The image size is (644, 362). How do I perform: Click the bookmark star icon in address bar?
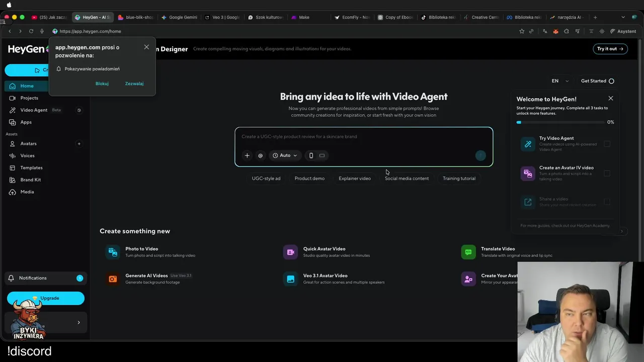(x=522, y=31)
